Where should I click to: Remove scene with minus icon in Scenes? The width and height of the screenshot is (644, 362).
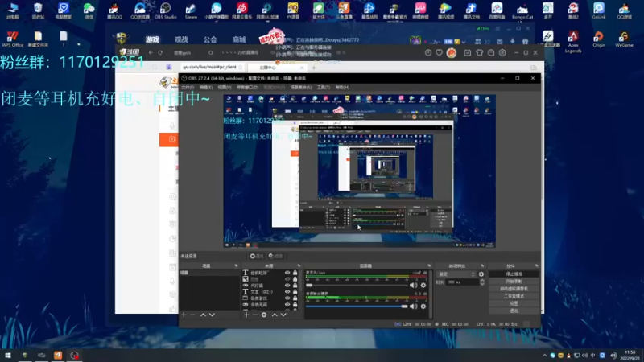(x=192, y=315)
